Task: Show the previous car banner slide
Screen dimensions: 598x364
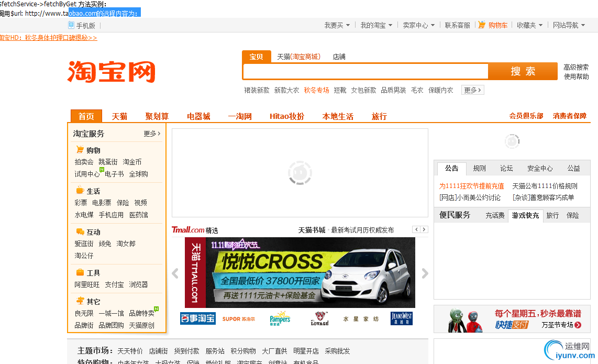Action: click(x=175, y=273)
